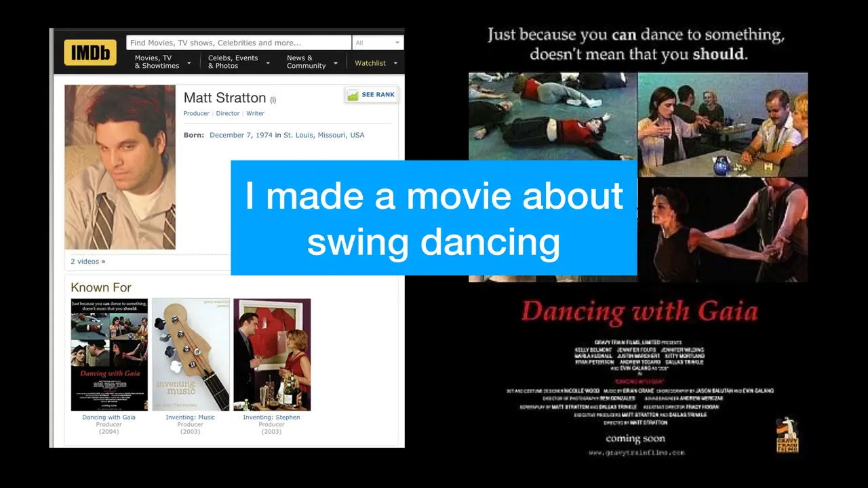Click the December 7 birth date link
The image size is (868, 488).
click(230, 135)
